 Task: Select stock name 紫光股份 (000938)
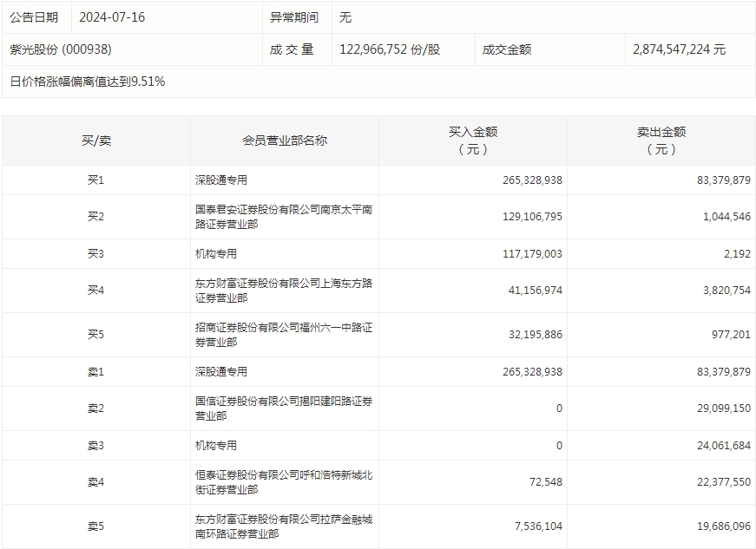tap(61, 49)
